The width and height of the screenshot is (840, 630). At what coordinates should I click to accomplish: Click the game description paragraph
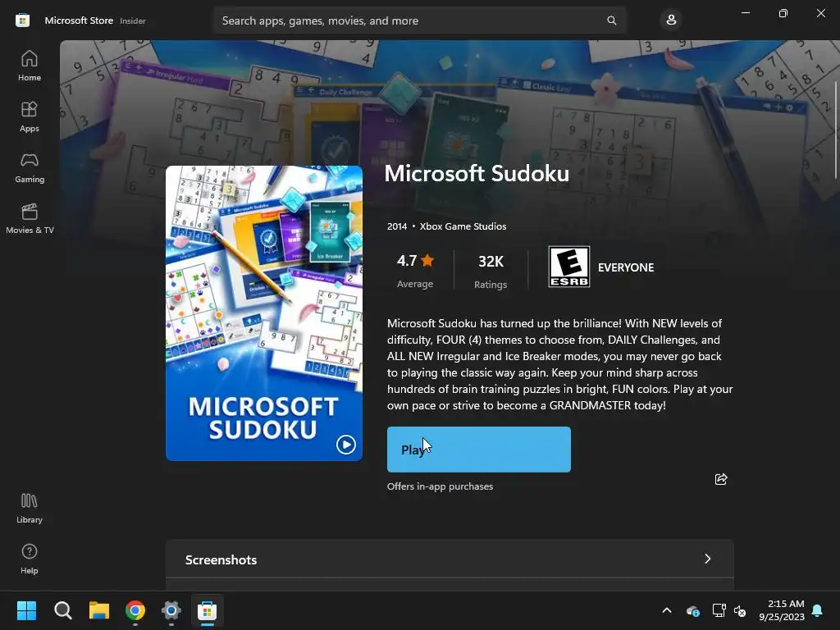[559, 364]
